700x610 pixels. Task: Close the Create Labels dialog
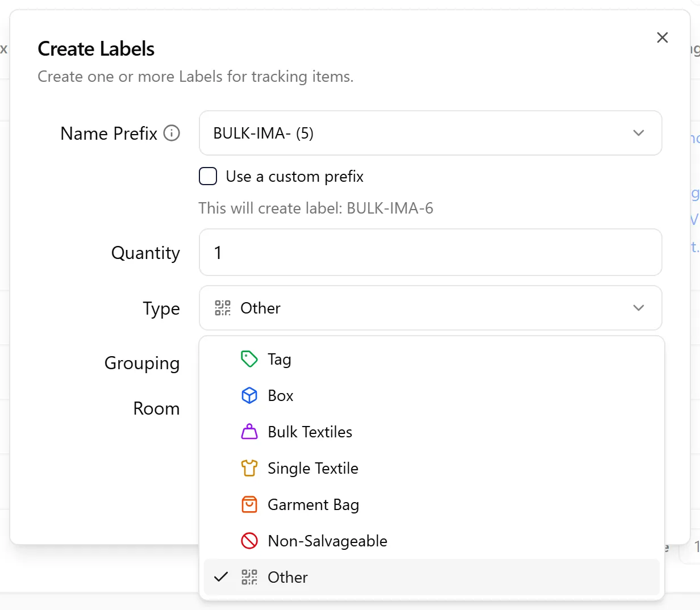pyautogui.click(x=663, y=37)
